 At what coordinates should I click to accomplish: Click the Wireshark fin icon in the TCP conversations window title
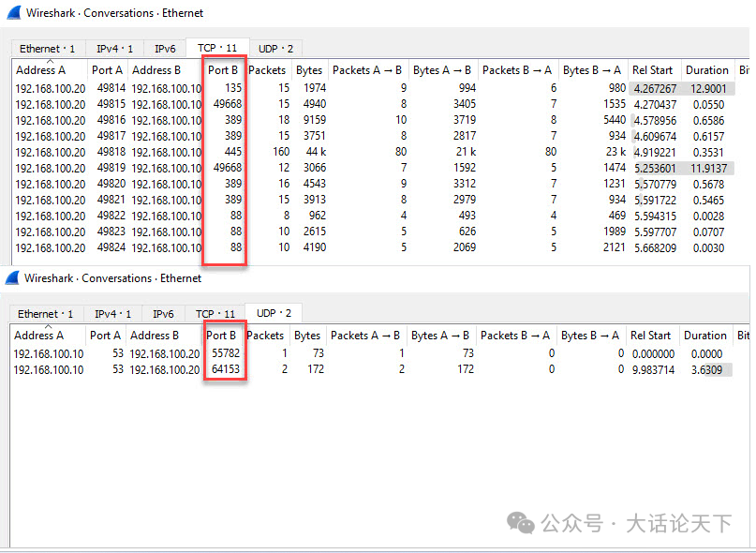point(14,12)
